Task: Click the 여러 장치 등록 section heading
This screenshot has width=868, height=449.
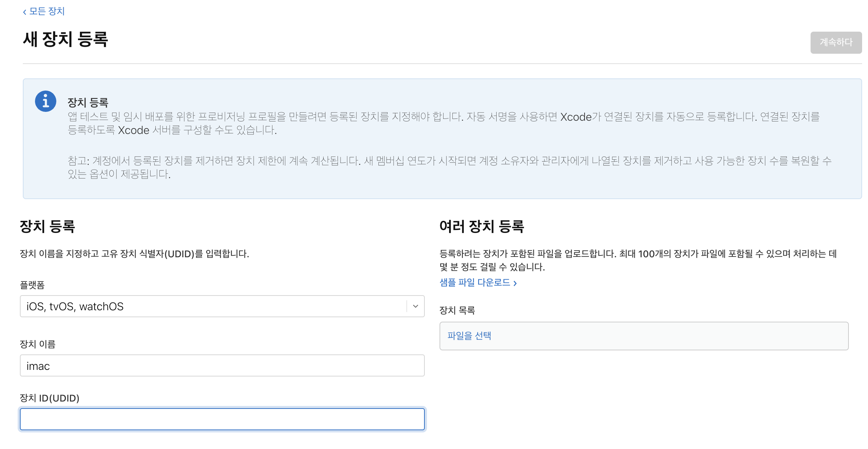Action: click(481, 226)
